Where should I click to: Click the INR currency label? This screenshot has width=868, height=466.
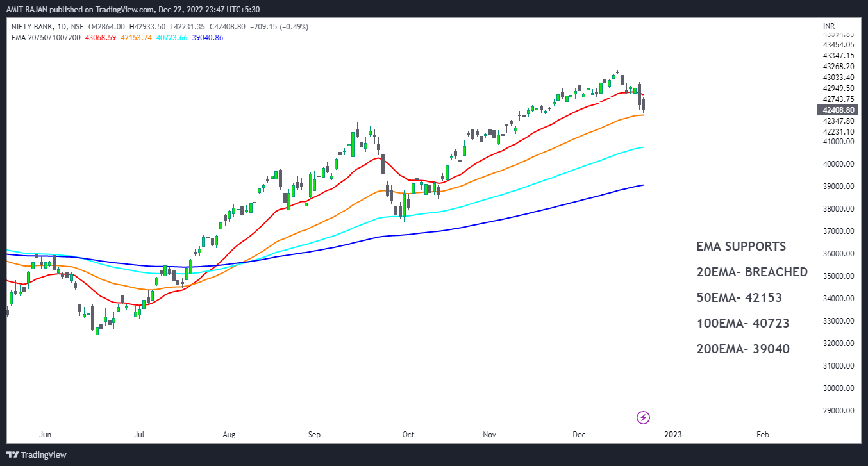coord(829,26)
